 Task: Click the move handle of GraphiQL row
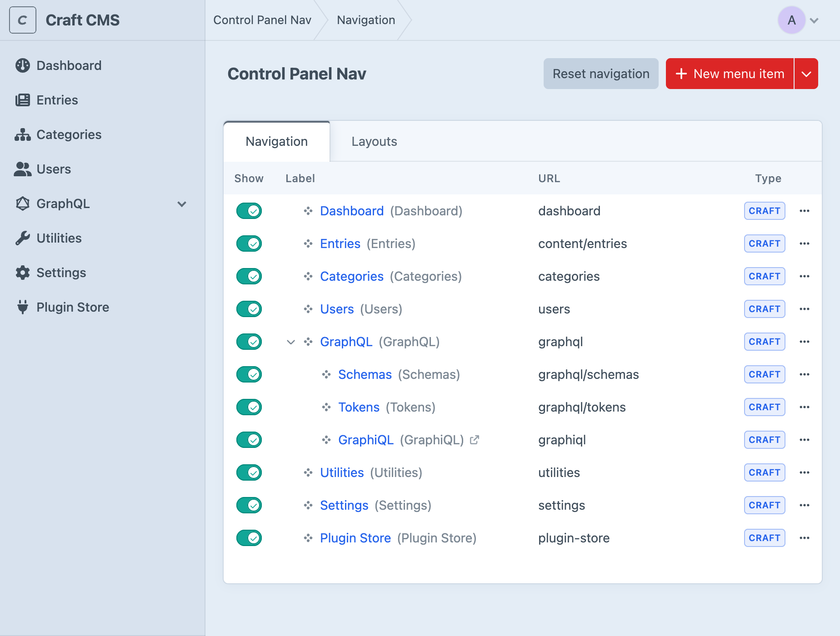click(x=326, y=440)
